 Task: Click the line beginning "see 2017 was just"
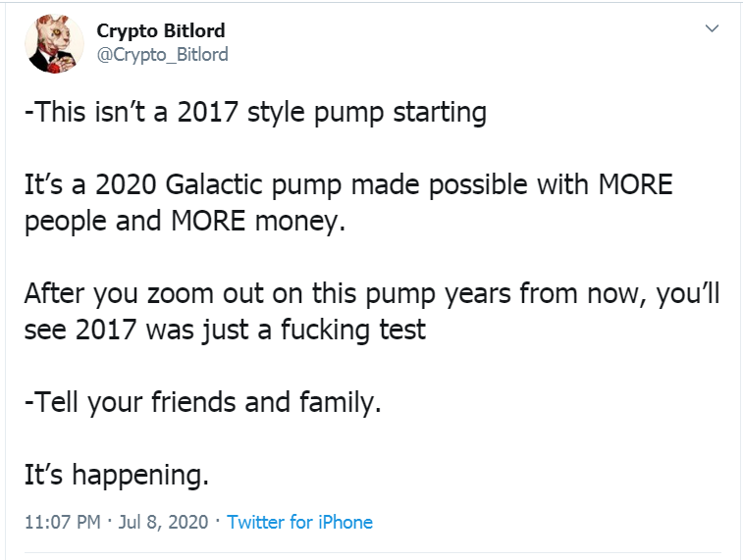pos(225,329)
